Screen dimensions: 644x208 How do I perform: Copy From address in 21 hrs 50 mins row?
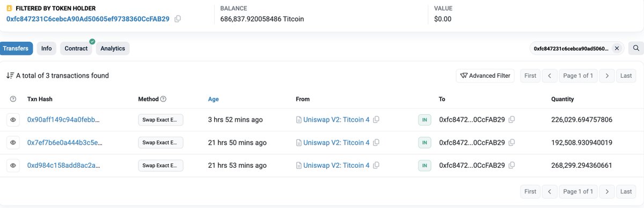click(x=376, y=143)
